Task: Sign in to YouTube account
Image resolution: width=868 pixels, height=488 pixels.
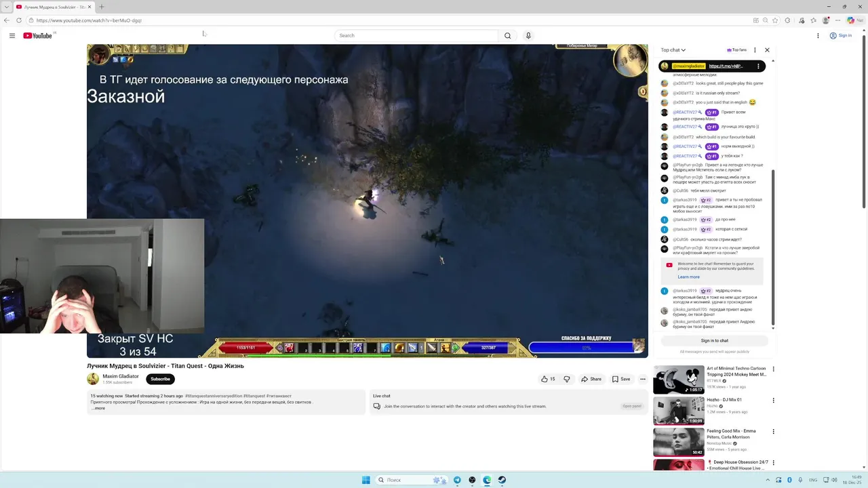Action: coord(841,35)
